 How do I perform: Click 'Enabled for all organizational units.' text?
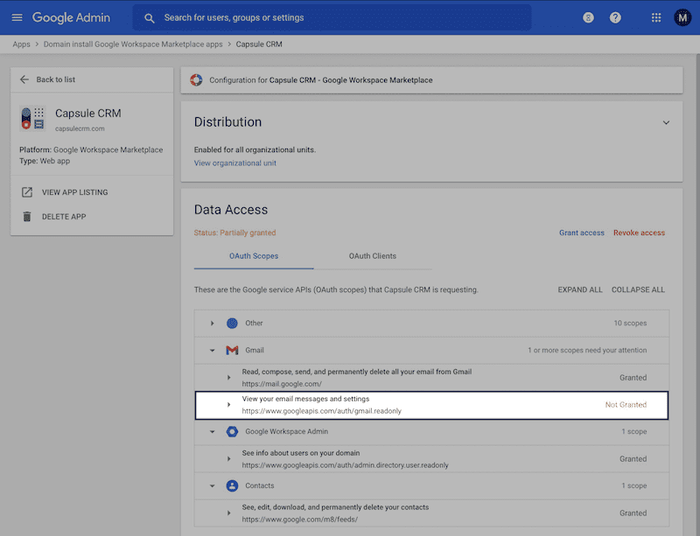click(254, 150)
